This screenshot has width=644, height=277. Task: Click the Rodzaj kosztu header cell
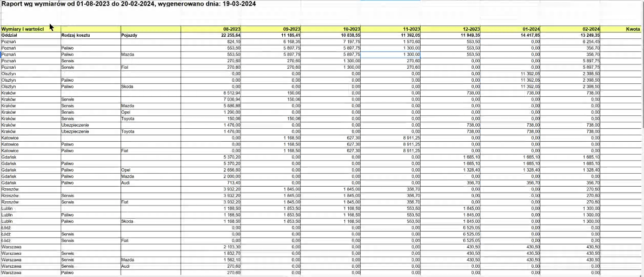[90, 35]
